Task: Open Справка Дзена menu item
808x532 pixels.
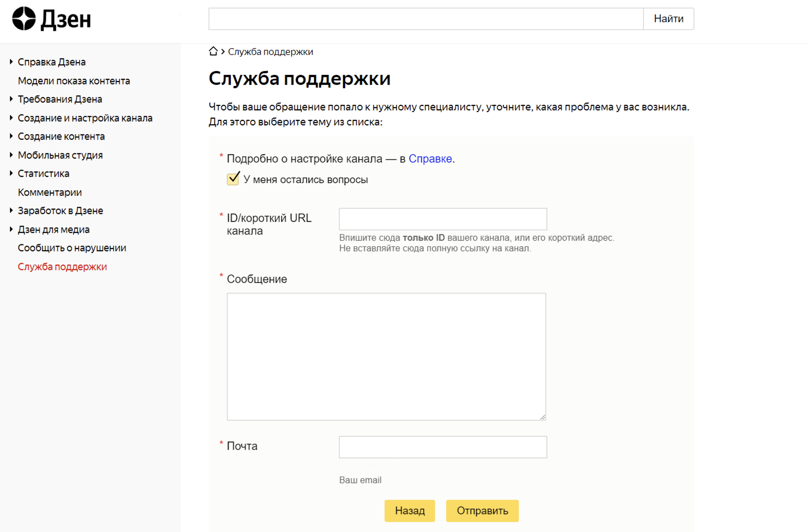Action: (x=52, y=62)
